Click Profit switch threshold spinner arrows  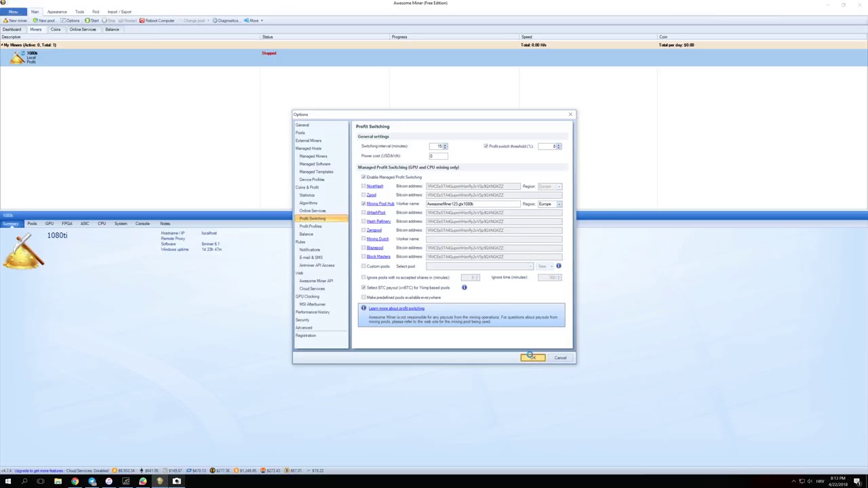[x=559, y=146]
